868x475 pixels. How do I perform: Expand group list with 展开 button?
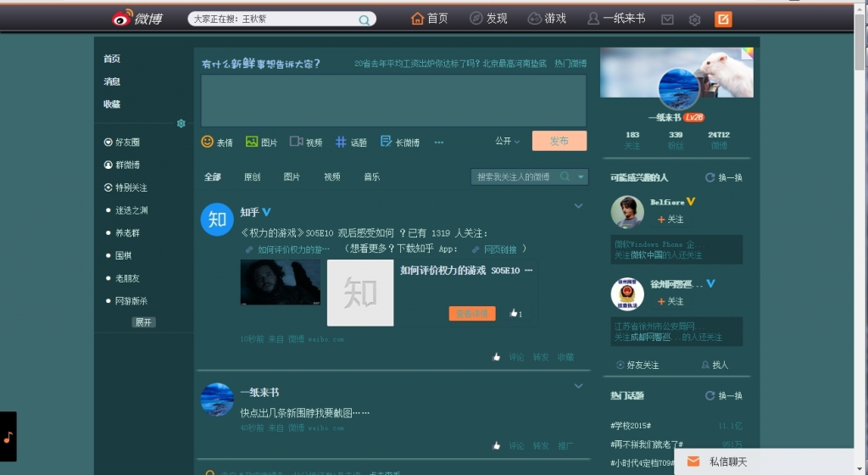tap(143, 321)
